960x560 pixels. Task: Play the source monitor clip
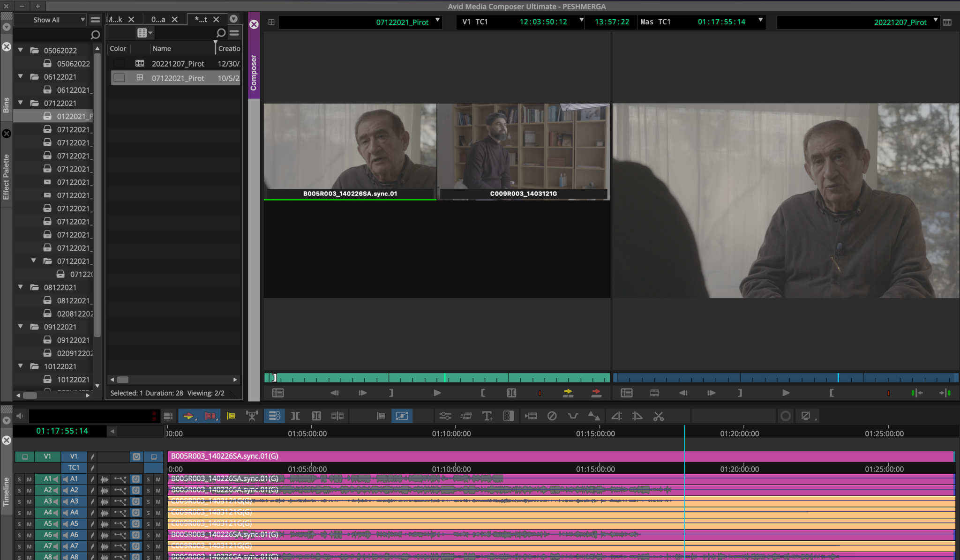437,393
